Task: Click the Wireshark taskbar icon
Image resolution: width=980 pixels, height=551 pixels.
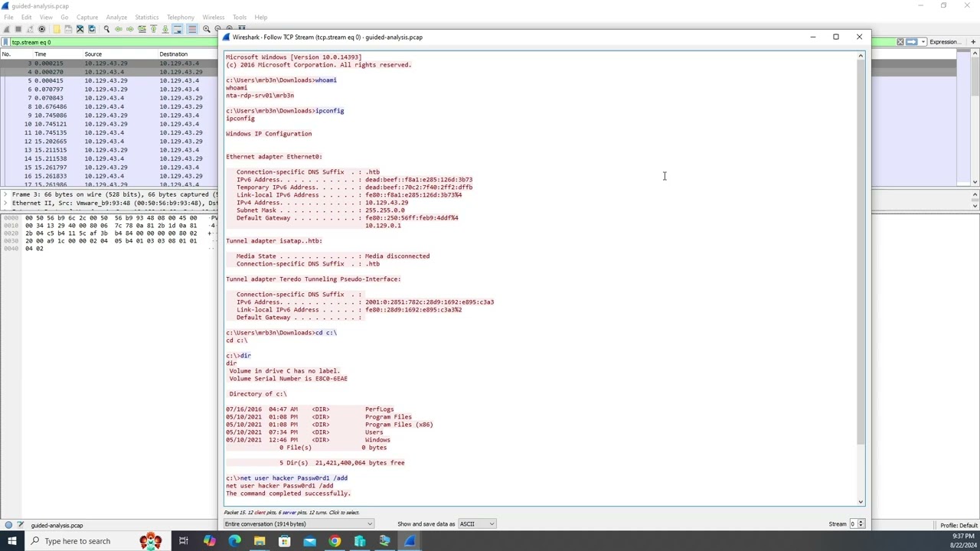Action: [410, 541]
